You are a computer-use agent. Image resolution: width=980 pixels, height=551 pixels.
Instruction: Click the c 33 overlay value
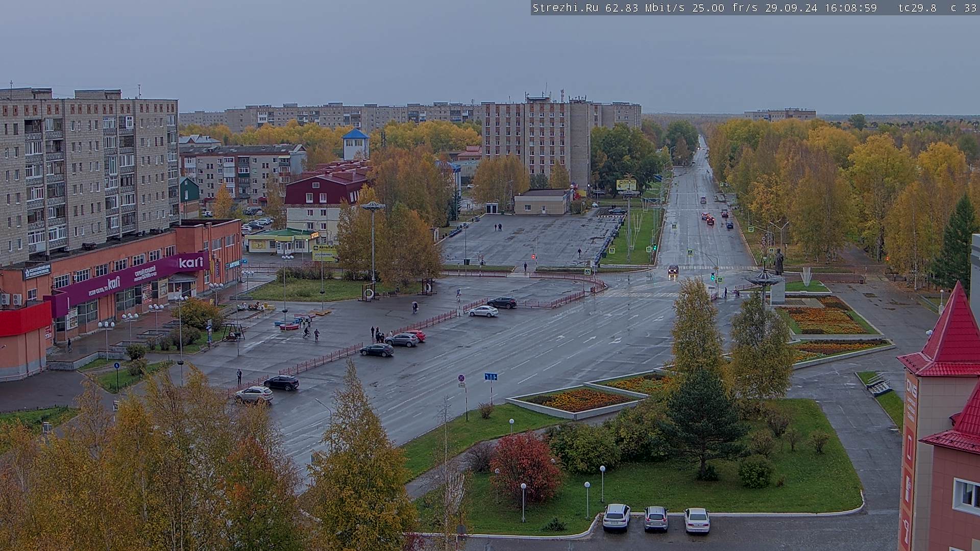[x=963, y=8]
